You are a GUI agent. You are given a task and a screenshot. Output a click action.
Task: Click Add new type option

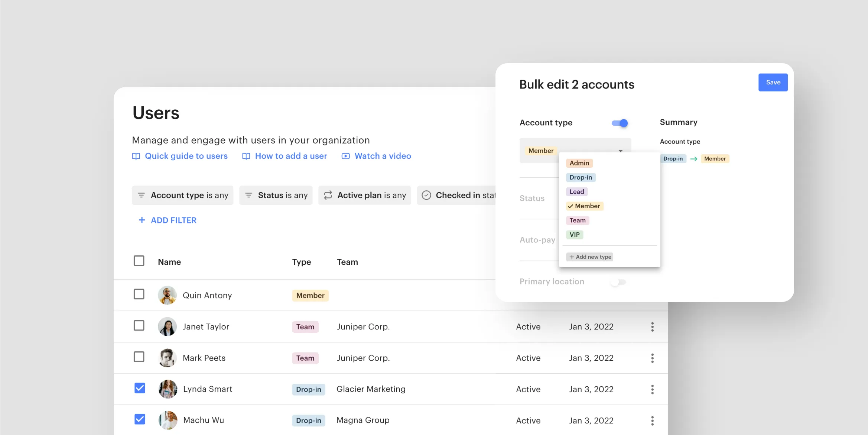590,256
